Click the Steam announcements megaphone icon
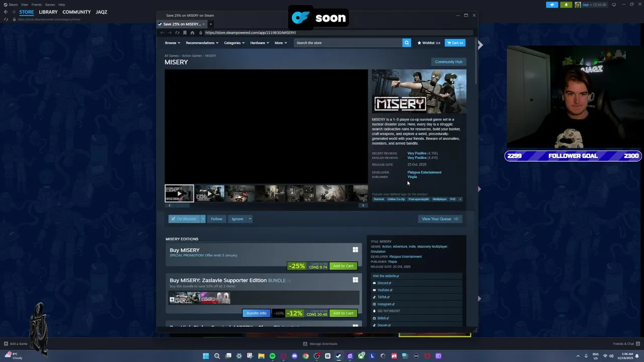The height and width of the screenshot is (362, 644). tap(552, 5)
